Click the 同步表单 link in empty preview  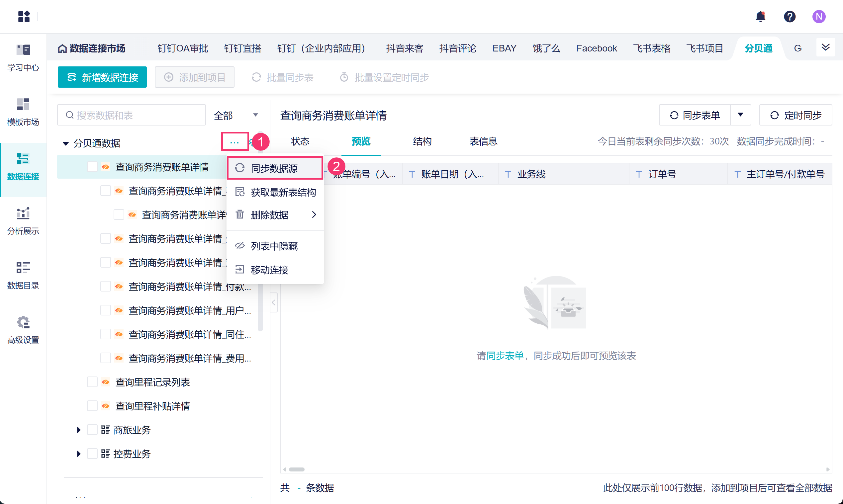coord(505,356)
